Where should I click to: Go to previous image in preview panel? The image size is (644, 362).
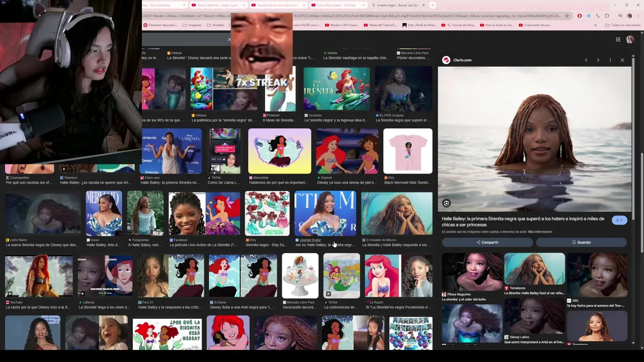click(x=586, y=60)
